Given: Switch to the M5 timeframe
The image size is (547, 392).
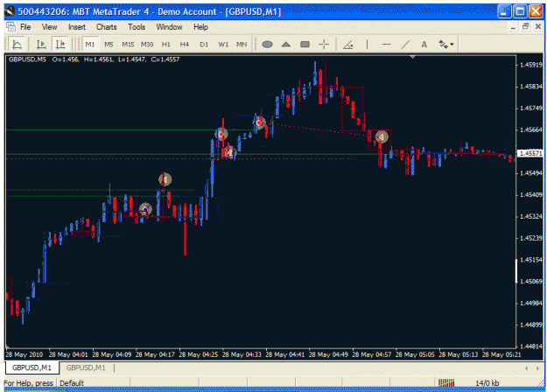Looking at the screenshot, I should pyautogui.click(x=109, y=45).
